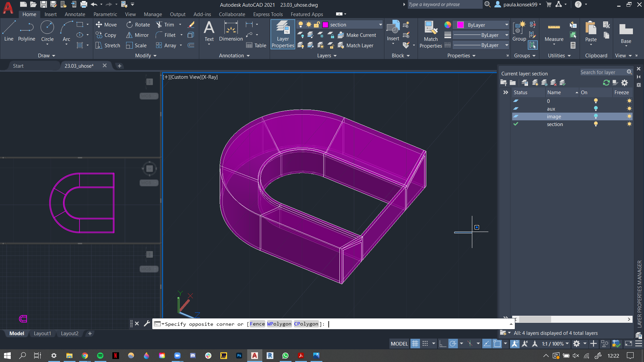Open the Parametric ribbon tab
This screenshot has height=362, width=644.
[x=105, y=14]
